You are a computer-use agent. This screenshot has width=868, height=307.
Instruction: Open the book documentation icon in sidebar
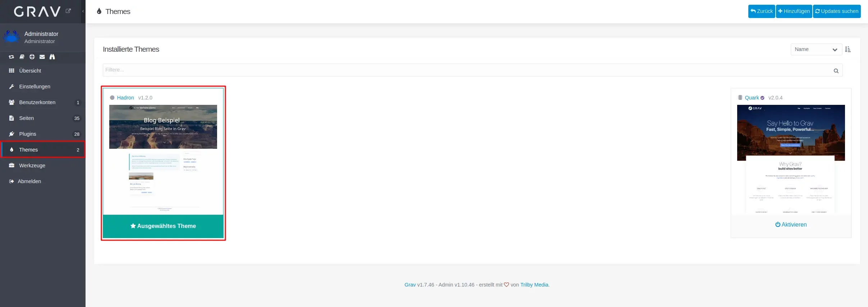(x=22, y=57)
